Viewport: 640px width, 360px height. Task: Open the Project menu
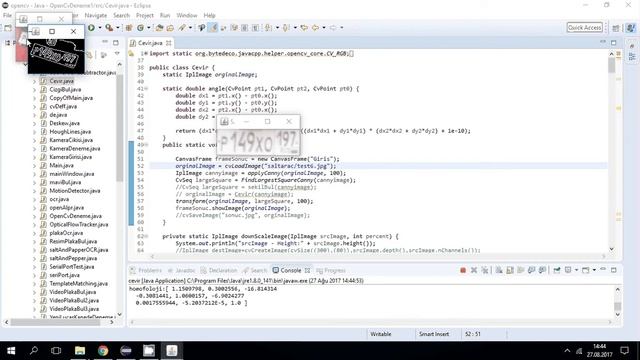pos(145,15)
